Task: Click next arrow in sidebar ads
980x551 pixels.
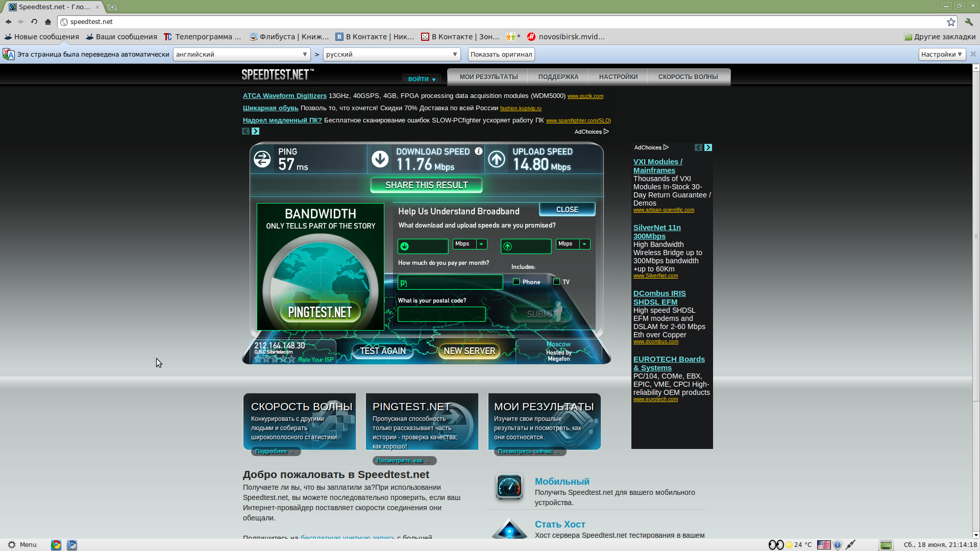Action: (708, 147)
